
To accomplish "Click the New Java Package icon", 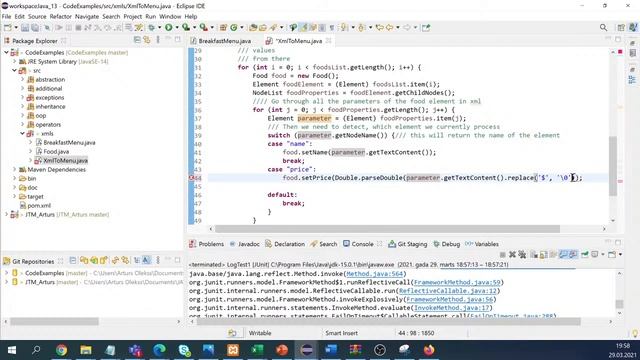I will tap(223, 27).
